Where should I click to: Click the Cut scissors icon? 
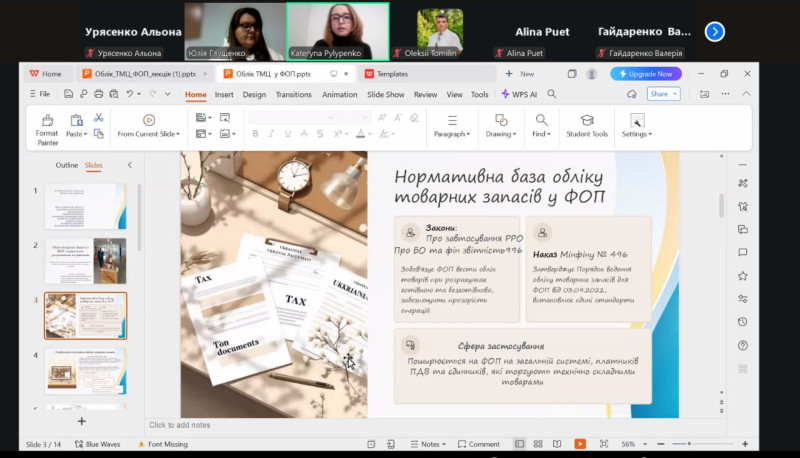[99, 118]
